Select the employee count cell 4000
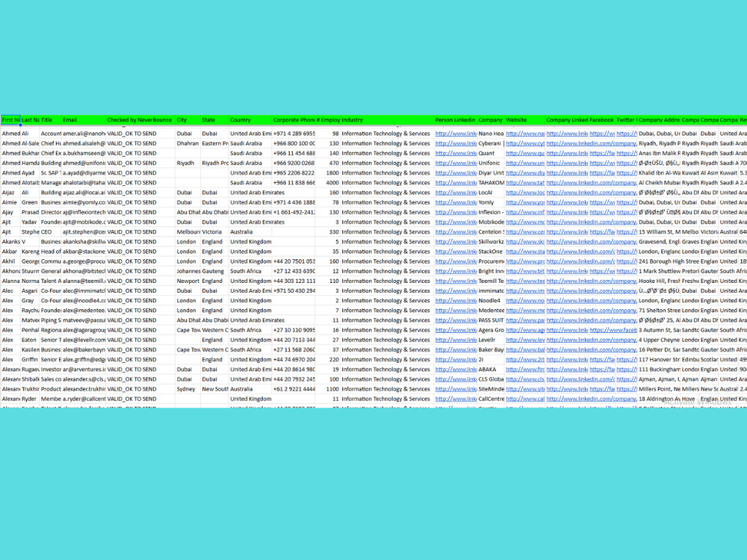The image size is (747, 560). pos(328,182)
